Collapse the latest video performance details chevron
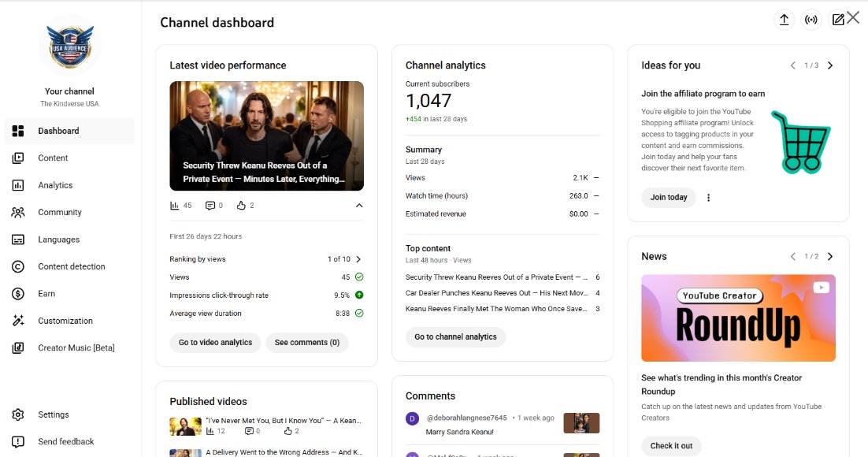868x457 pixels. click(358, 206)
